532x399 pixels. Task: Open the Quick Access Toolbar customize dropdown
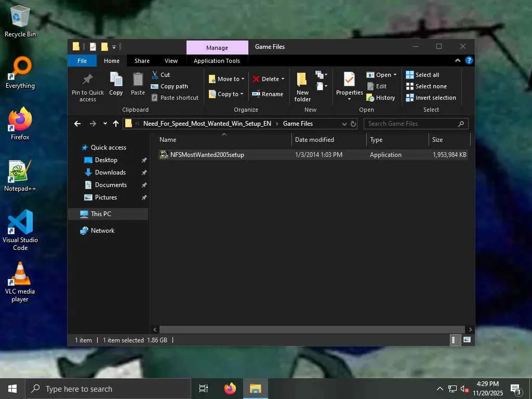click(x=114, y=47)
